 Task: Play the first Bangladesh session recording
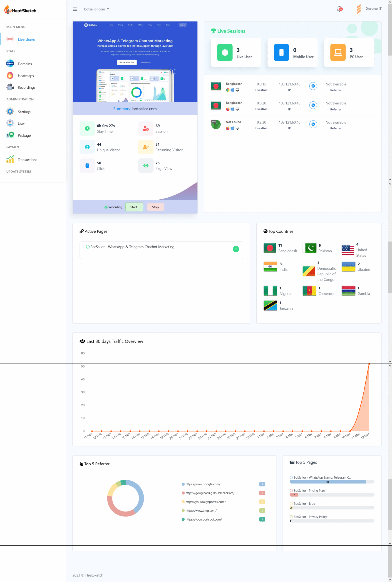coord(313,86)
